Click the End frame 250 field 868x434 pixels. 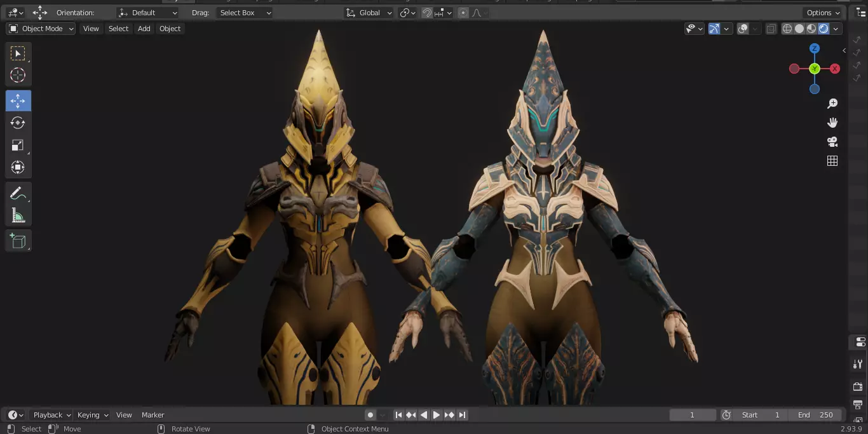(816, 415)
